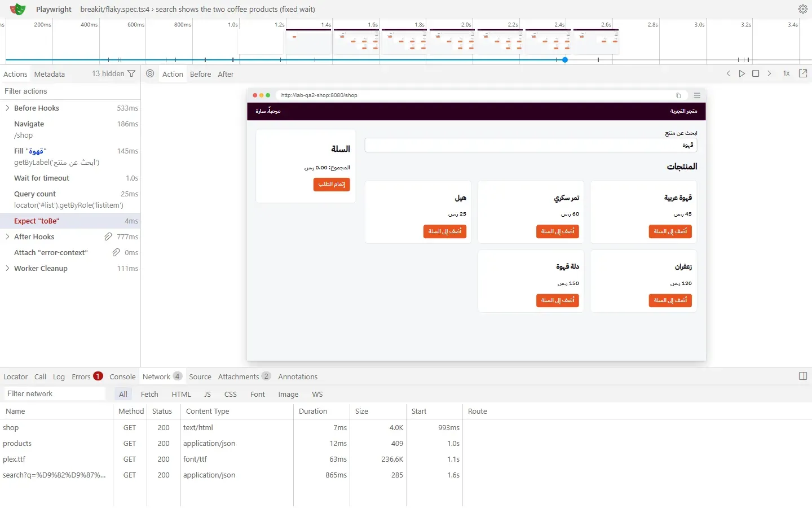Click add-to-cart button for قهوة عربية
The height and width of the screenshot is (508, 812).
670,231
